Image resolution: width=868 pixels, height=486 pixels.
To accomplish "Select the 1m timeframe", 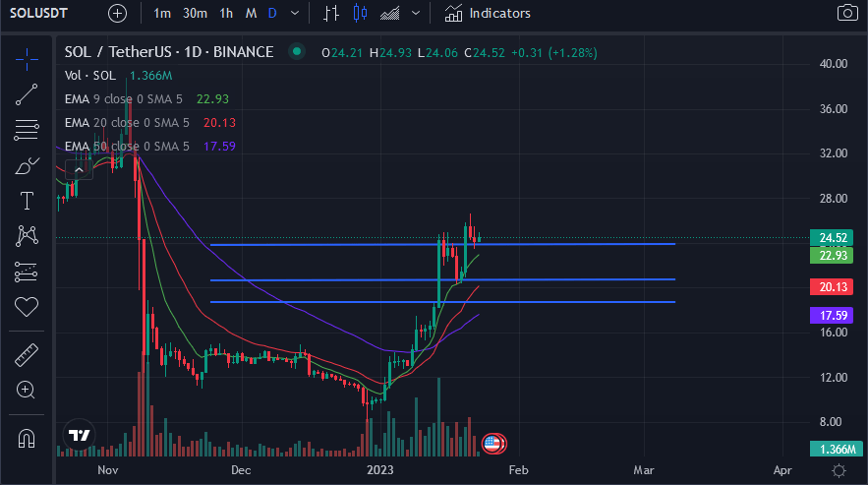I will [x=162, y=14].
